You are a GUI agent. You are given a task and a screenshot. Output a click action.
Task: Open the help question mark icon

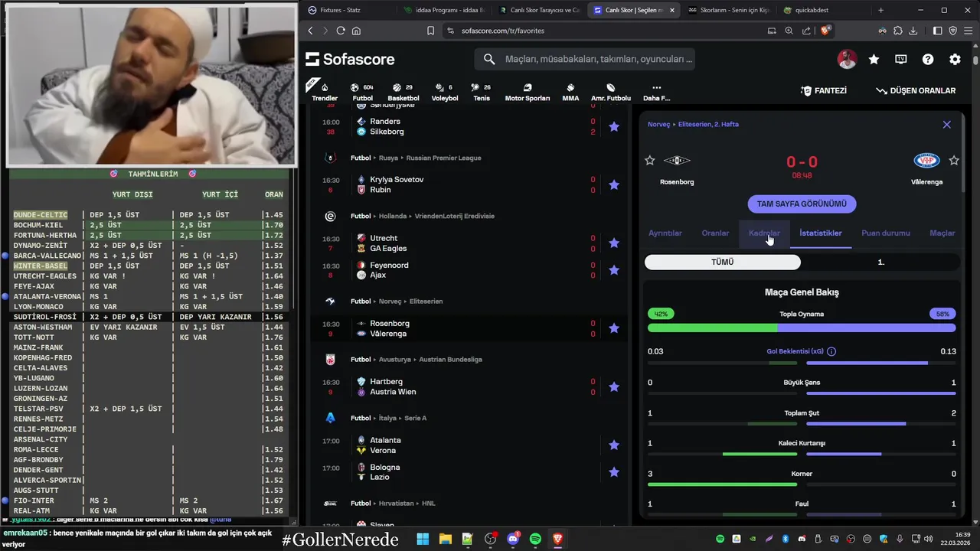928,59
